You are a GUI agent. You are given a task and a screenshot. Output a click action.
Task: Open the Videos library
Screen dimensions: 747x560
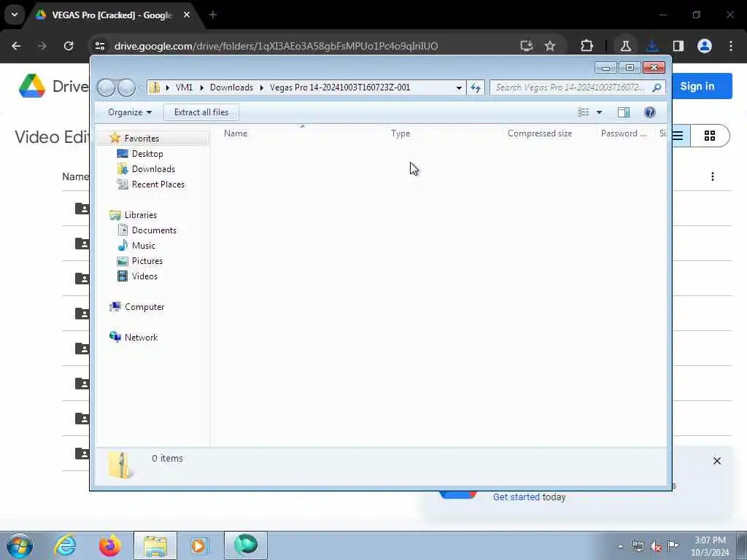(x=144, y=276)
